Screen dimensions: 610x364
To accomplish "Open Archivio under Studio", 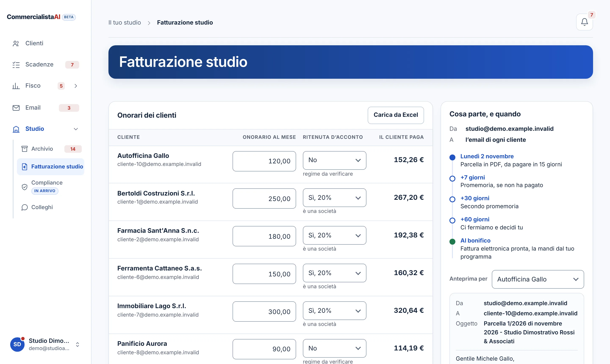I will pyautogui.click(x=51, y=149).
